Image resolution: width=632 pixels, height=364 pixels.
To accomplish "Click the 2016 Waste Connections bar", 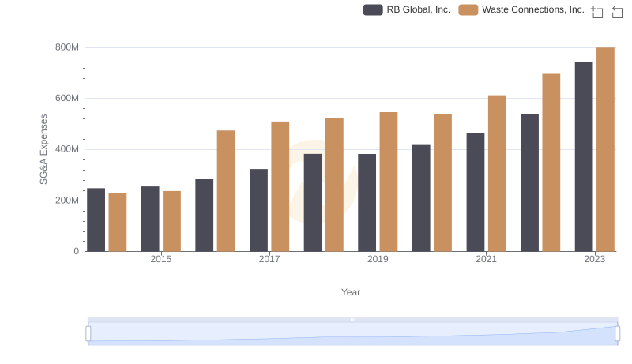I will (226, 191).
